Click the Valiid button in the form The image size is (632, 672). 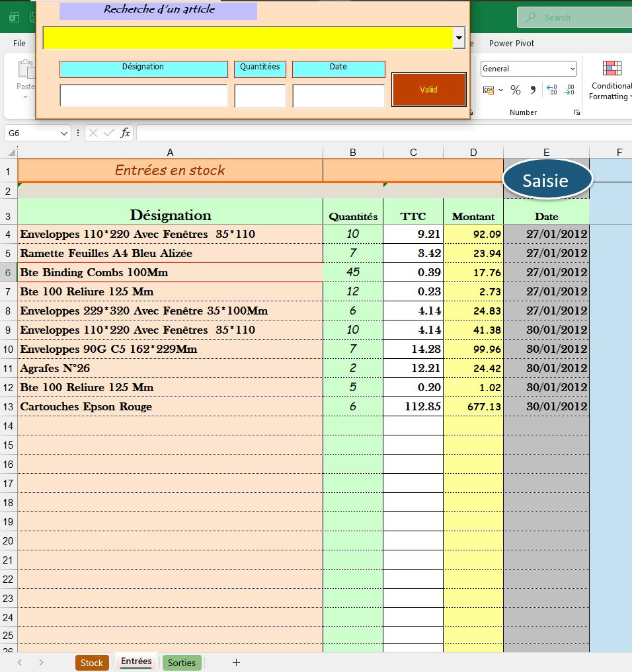(429, 89)
